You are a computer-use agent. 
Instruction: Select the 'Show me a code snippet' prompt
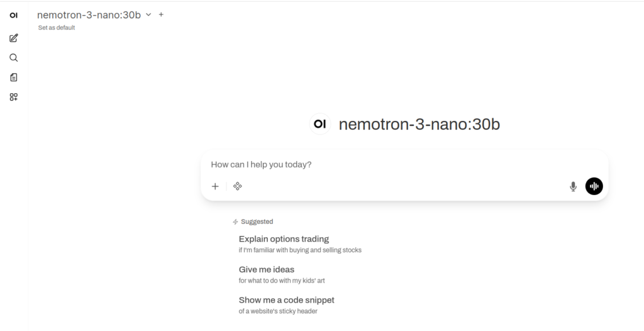click(286, 300)
